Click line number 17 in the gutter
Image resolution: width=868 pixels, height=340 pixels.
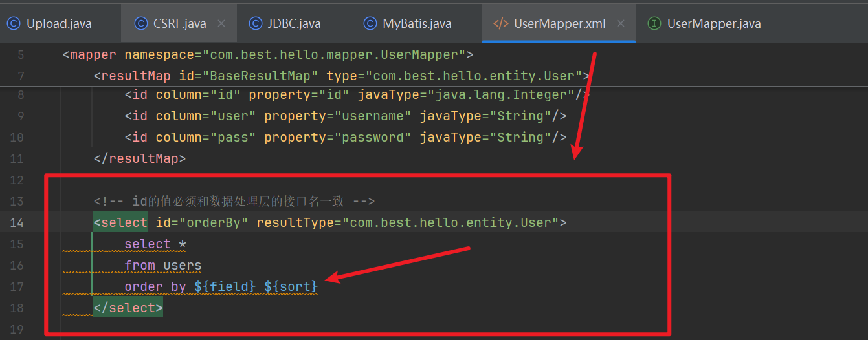17,286
